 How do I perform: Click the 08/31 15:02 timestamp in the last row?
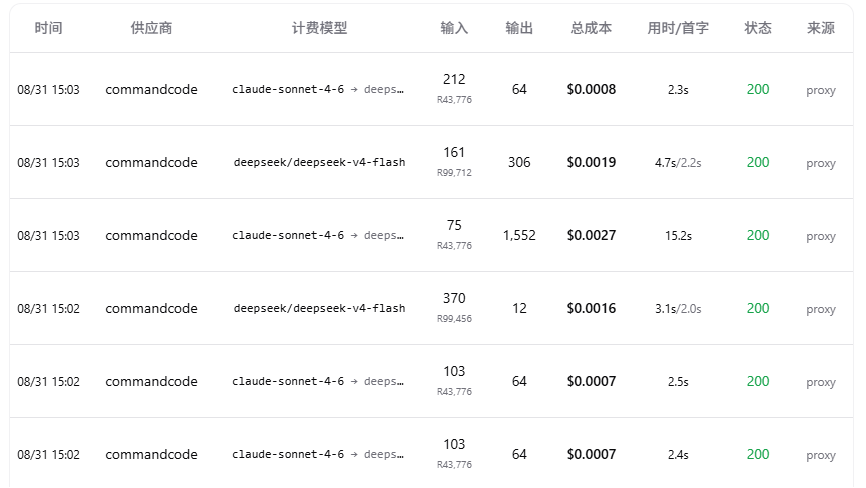(x=48, y=455)
